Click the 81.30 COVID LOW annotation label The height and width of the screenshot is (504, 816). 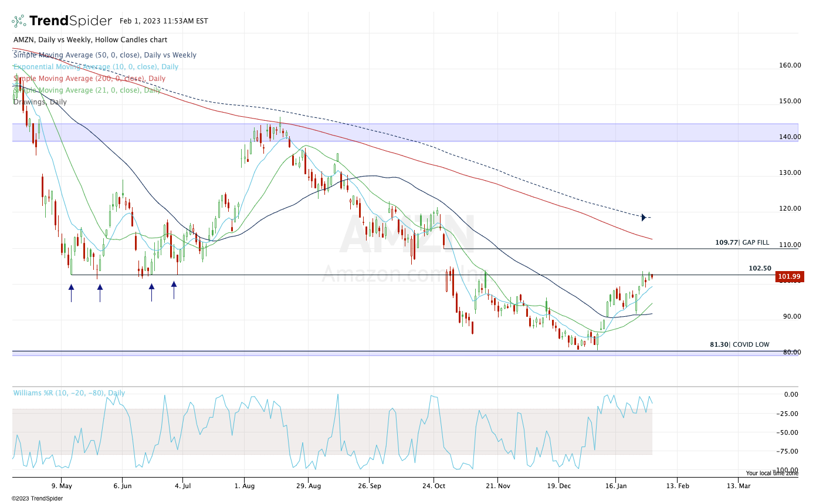[739, 344]
